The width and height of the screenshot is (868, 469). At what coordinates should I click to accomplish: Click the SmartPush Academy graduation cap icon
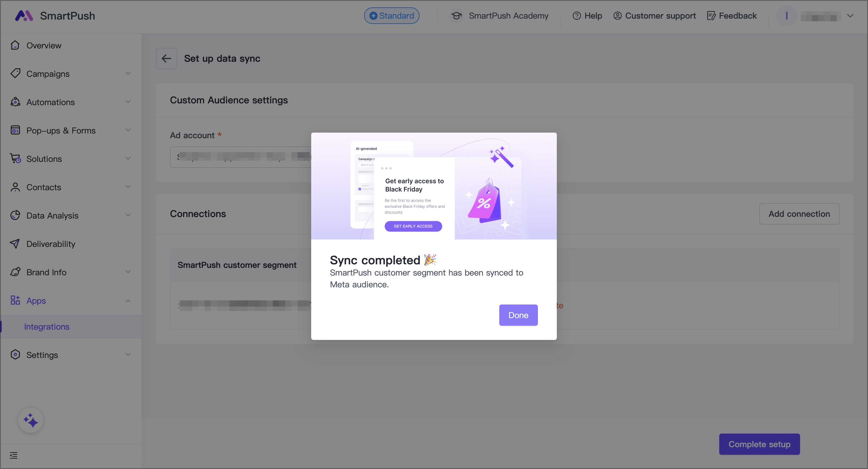456,16
